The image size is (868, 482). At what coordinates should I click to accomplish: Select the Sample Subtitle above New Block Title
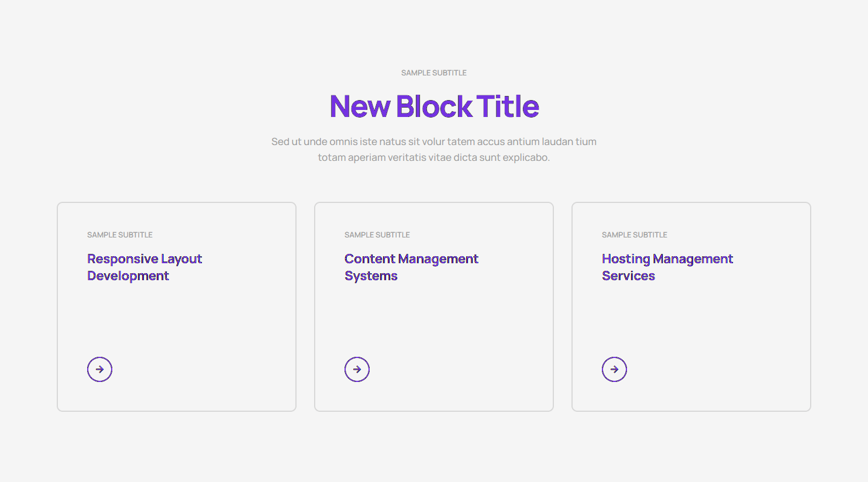pos(434,73)
